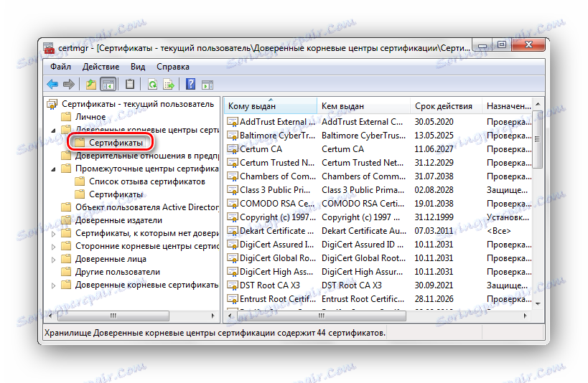Click the <Все> purpose cell
The width and height of the screenshot is (588, 383).
tap(498, 231)
